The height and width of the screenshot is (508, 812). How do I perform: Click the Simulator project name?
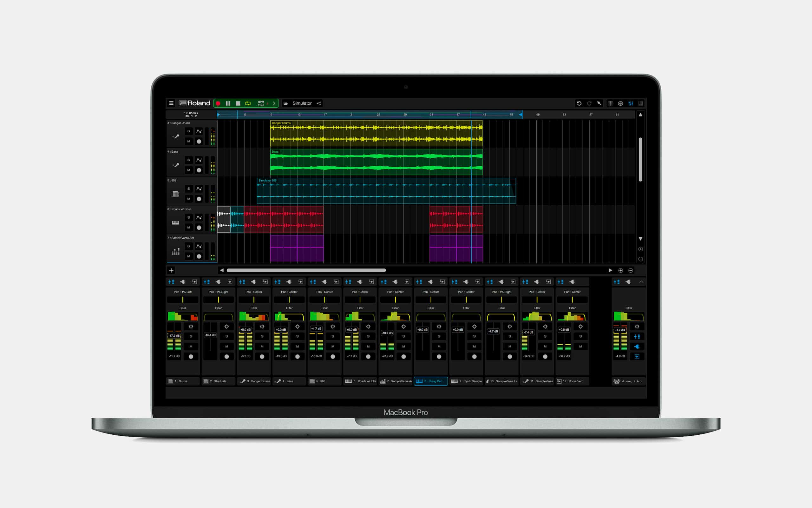pos(302,103)
